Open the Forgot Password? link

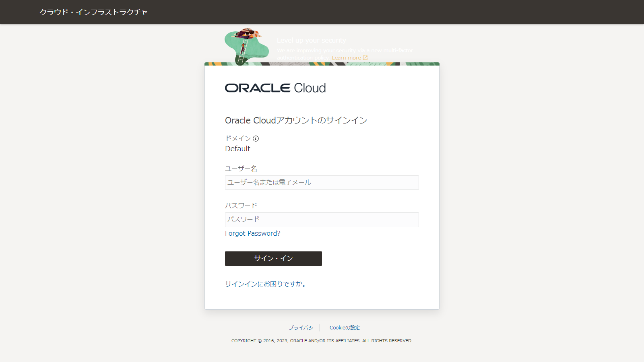(x=253, y=233)
